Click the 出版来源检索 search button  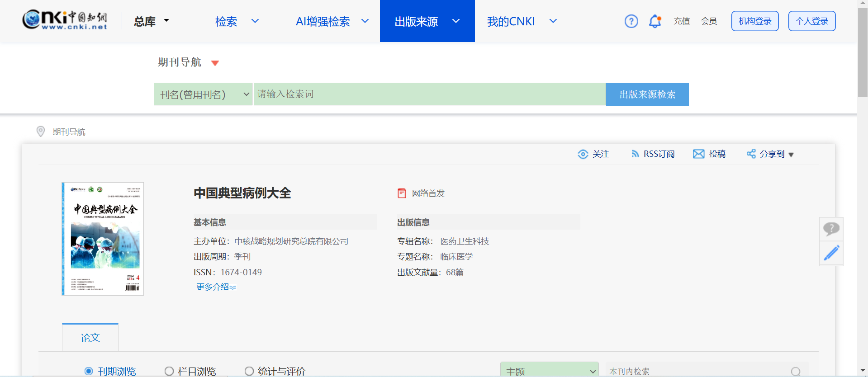pos(647,94)
